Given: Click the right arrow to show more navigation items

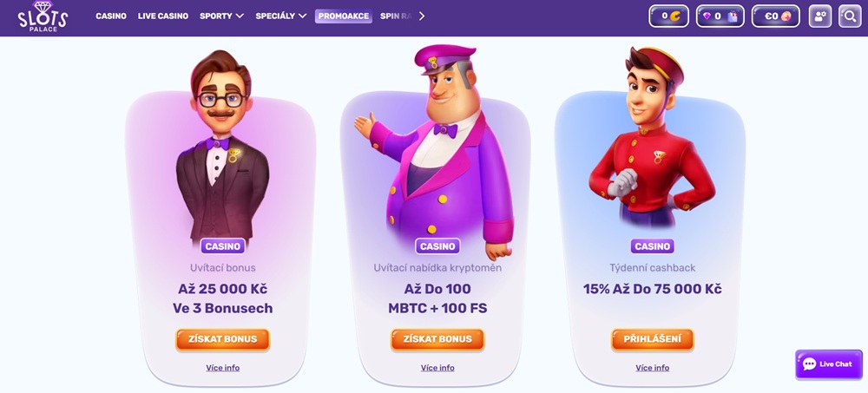Looking at the screenshot, I should point(422,16).
